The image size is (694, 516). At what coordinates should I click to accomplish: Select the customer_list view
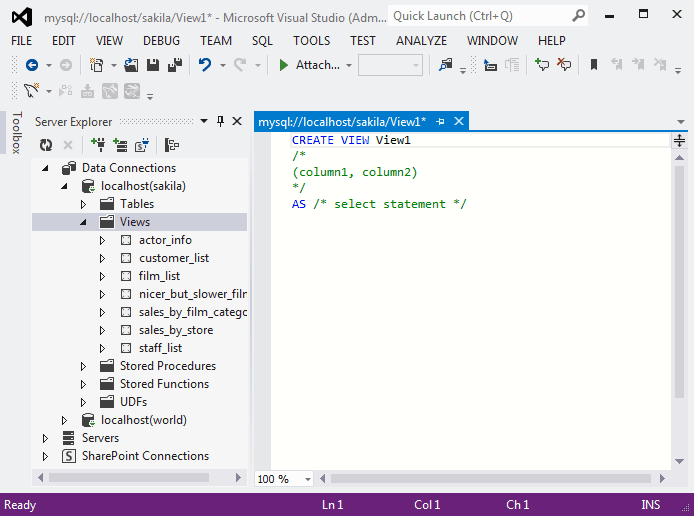pyautogui.click(x=174, y=258)
